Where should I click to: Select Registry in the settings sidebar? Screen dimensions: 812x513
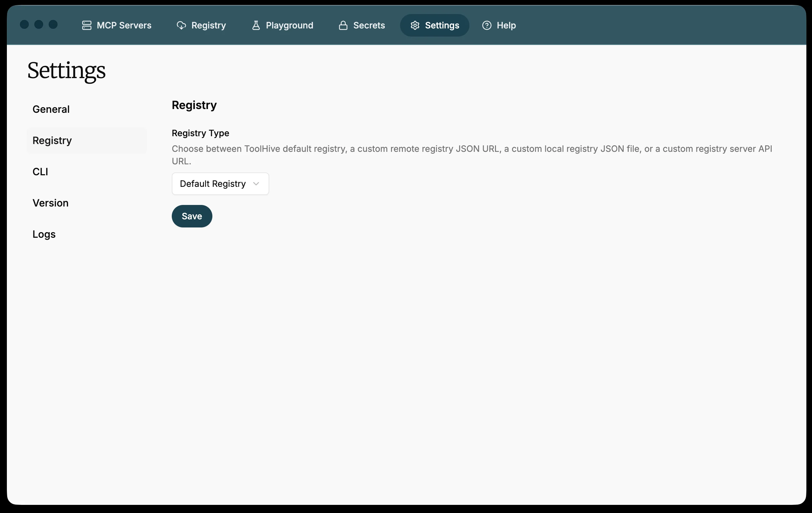click(52, 141)
